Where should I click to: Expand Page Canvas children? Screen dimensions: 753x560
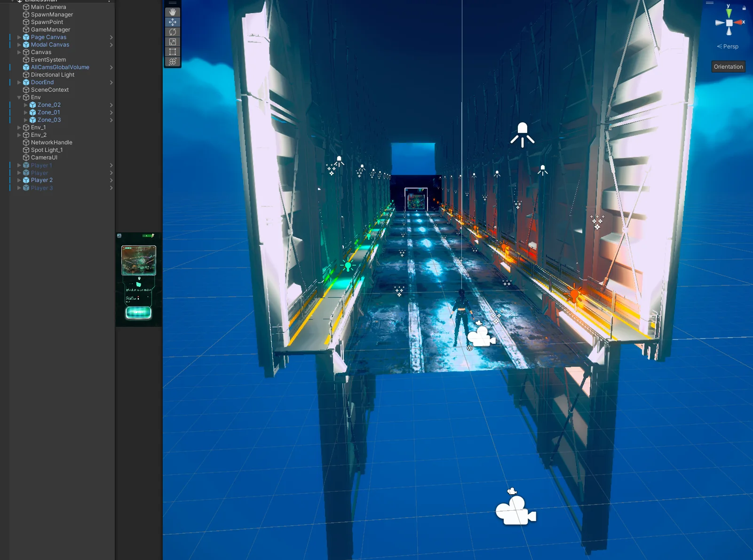tap(19, 37)
